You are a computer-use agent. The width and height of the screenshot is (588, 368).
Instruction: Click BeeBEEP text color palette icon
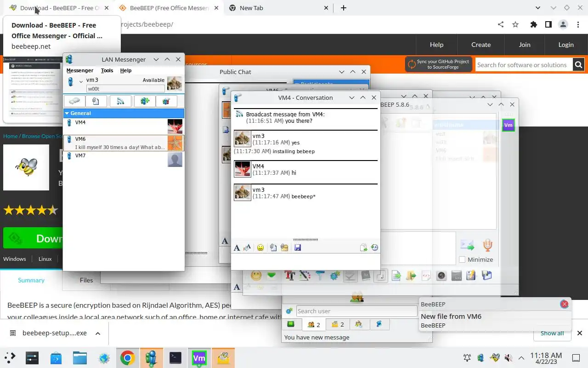305,276
